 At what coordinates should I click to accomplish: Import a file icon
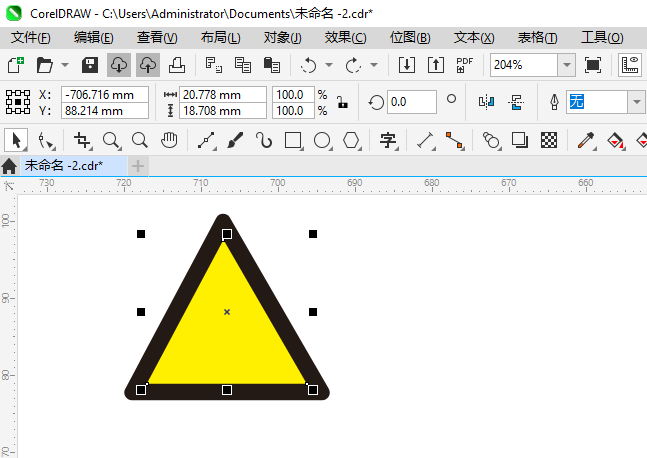407,65
